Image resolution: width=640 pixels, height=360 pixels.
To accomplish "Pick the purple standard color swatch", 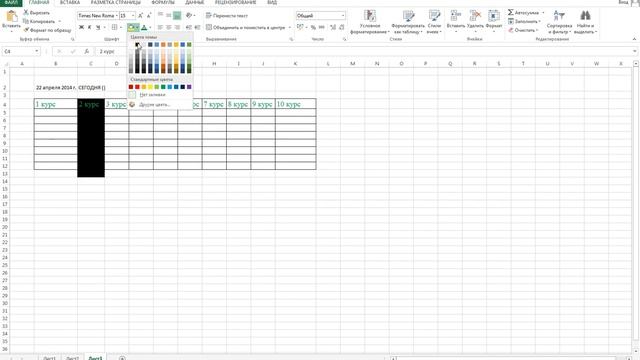I will (x=189, y=87).
